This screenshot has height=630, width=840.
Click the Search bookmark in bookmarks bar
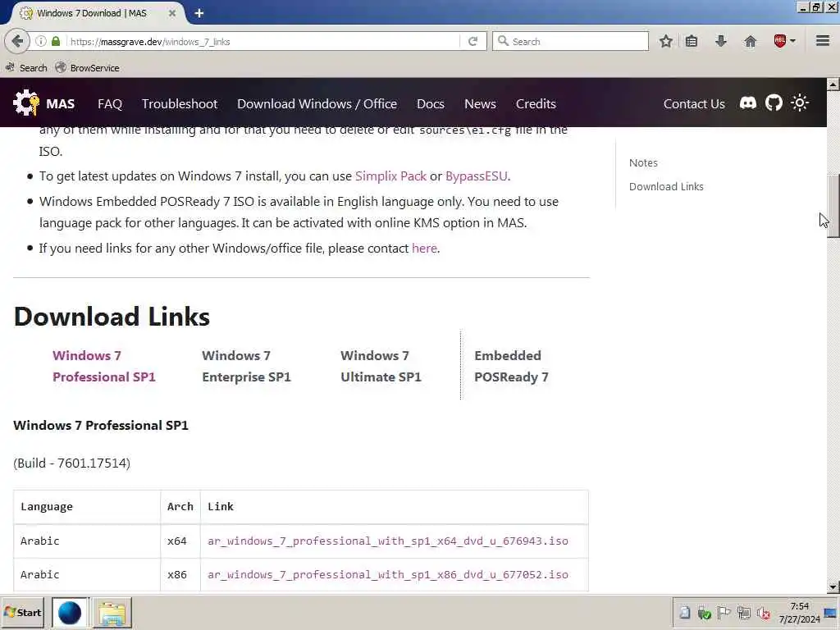(26, 68)
